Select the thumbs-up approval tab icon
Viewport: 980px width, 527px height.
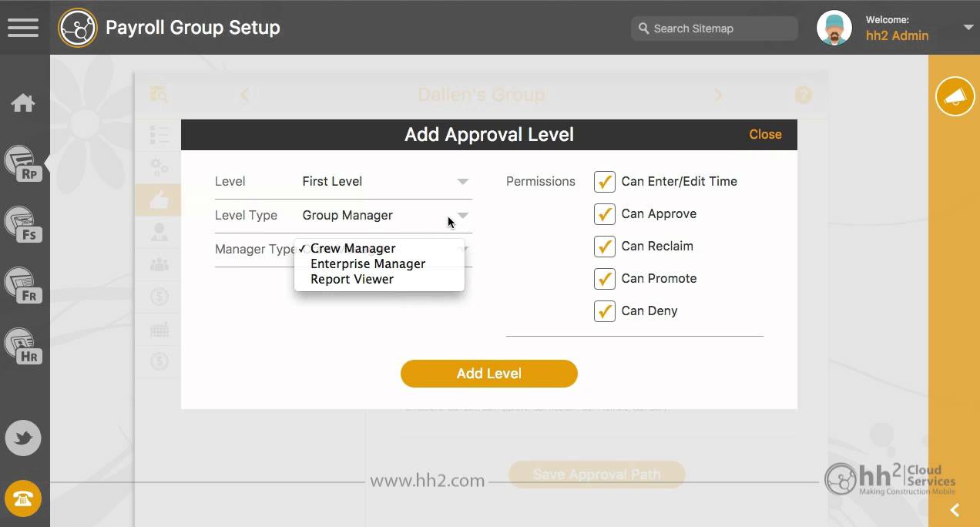pyautogui.click(x=159, y=200)
